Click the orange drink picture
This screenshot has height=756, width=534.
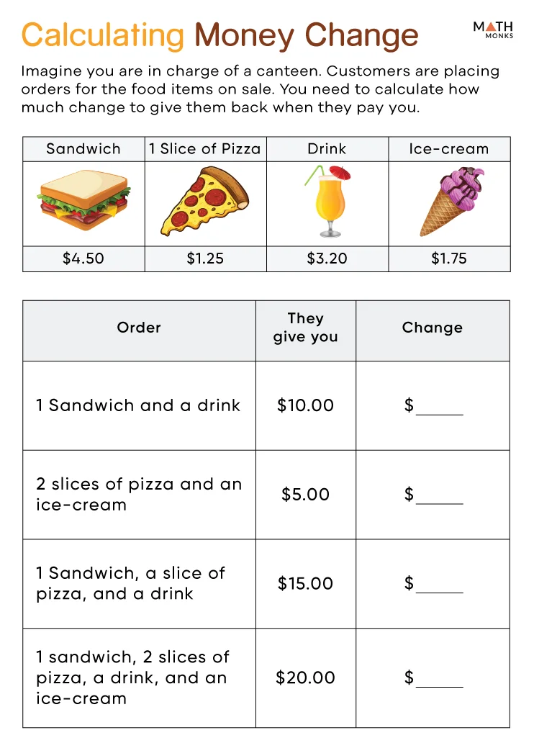[328, 202]
